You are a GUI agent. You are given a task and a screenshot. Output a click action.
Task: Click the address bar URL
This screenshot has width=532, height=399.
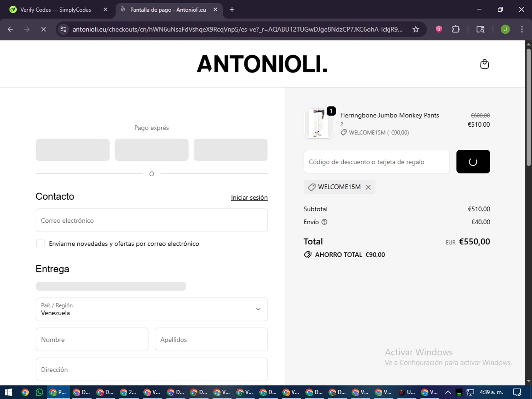[237, 29]
